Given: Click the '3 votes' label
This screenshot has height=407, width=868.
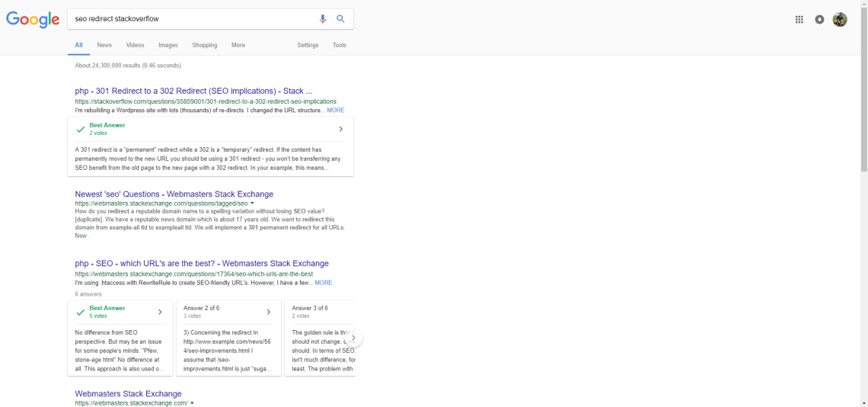Looking at the screenshot, I should (192, 316).
